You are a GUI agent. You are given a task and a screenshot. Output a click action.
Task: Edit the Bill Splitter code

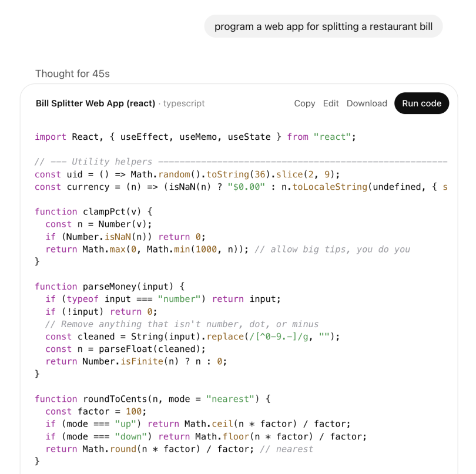pos(330,103)
